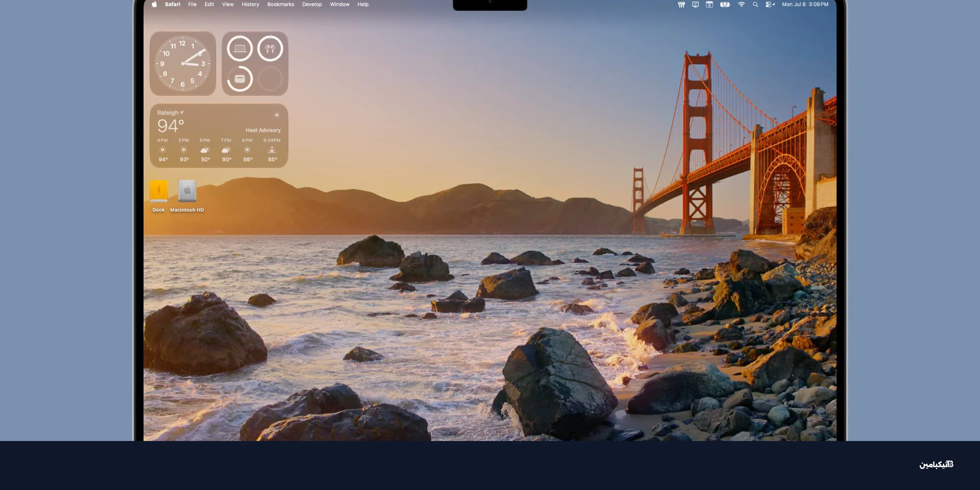Screen dimensions: 980x490
Task: Open the Develop menu
Action: (x=312, y=5)
